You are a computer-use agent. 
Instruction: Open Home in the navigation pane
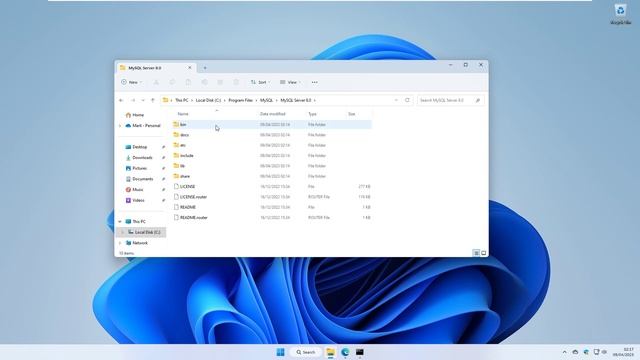(x=138, y=115)
